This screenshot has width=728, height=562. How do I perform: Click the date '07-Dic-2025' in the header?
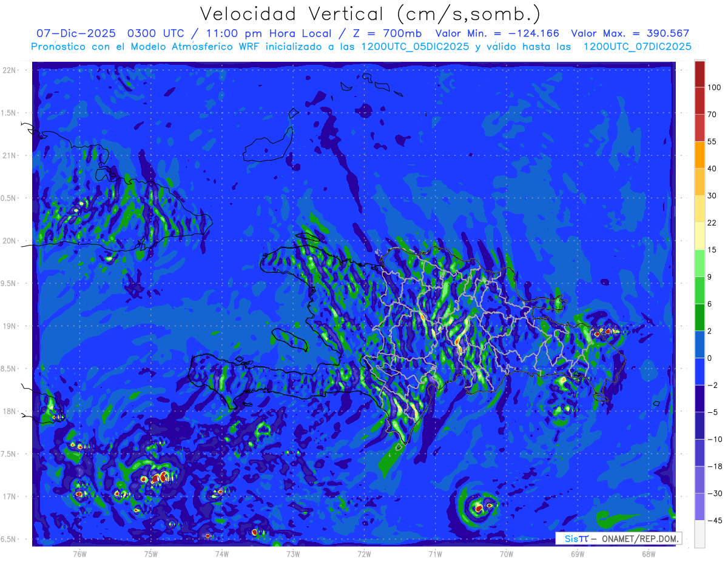pyautogui.click(x=76, y=33)
